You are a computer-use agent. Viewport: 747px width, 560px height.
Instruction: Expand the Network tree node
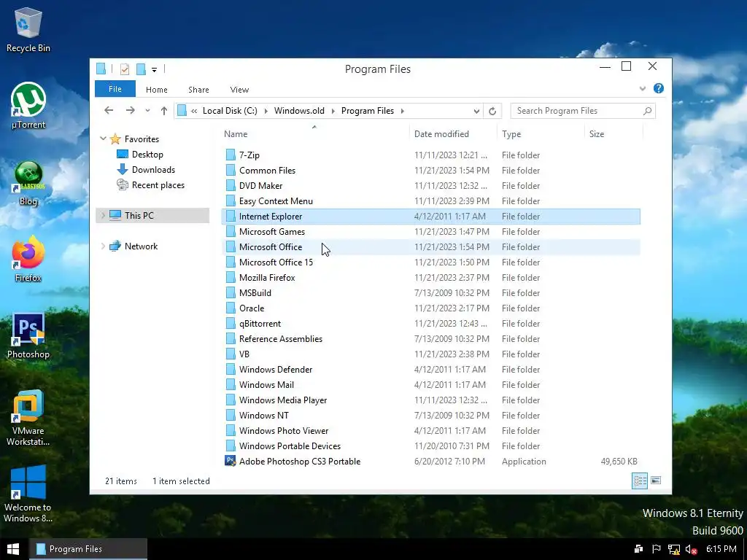coord(103,246)
